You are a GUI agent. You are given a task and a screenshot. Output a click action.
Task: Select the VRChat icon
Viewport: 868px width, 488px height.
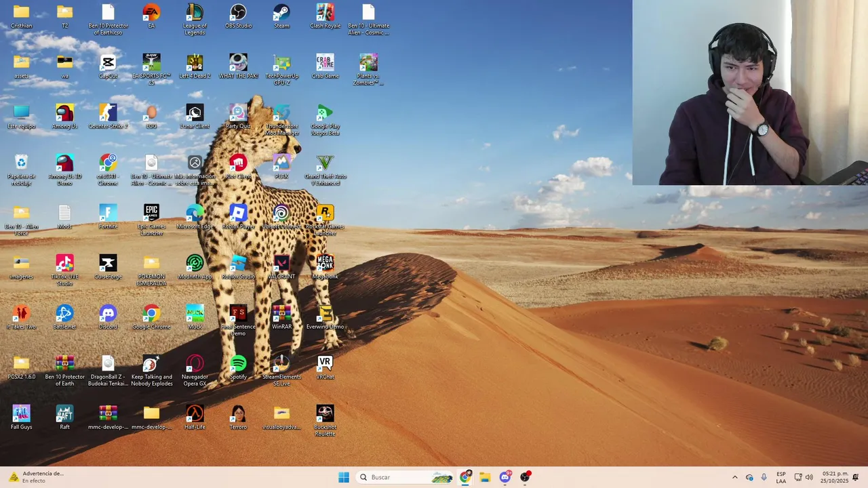coord(325,367)
